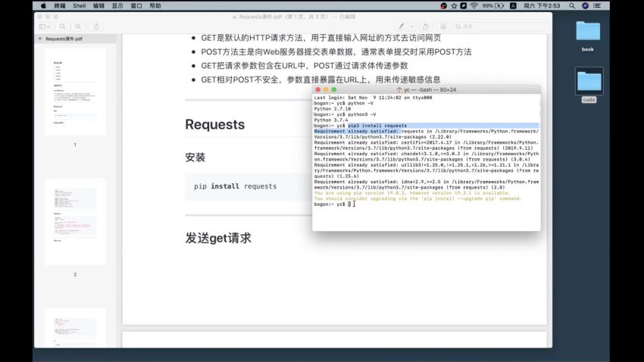Click the input source A icon
This screenshot has width=644, height=362.
(x=513, y=6)
